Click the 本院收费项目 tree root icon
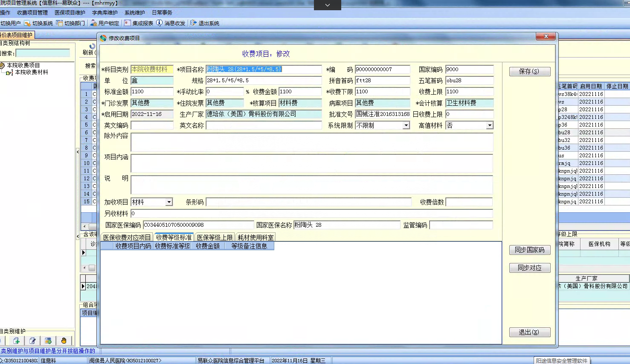 tap(3, 65)
